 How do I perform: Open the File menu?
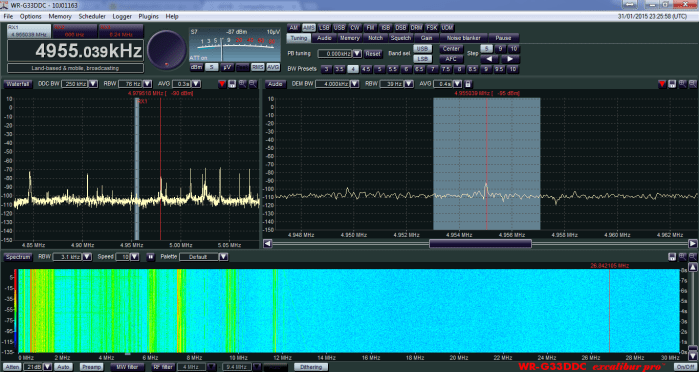[8, 17]
